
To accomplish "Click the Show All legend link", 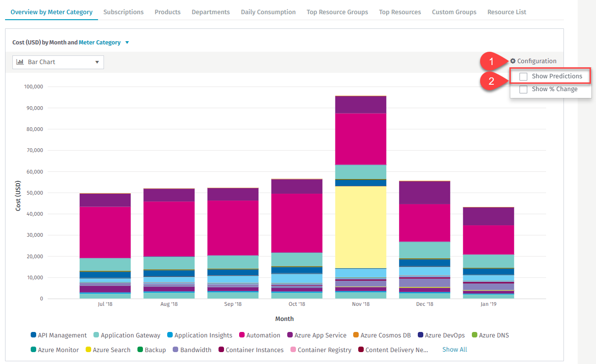I will click(x=454, y=349).
